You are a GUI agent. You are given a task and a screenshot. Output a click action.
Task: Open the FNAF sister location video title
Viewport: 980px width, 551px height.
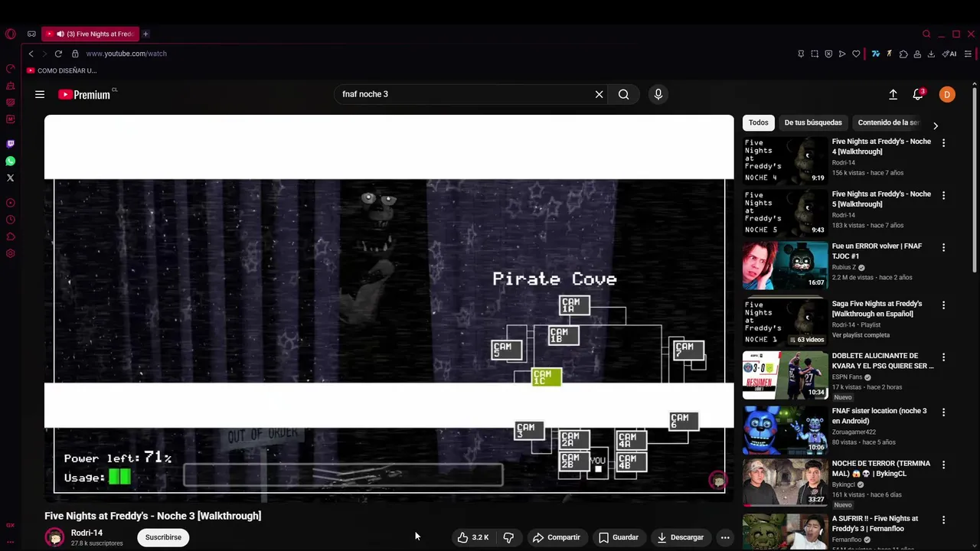point(879,416)
